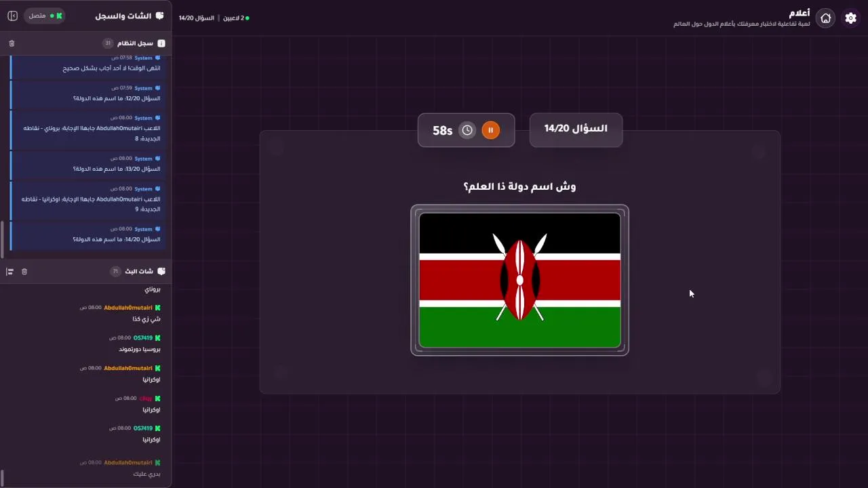Screen dimensions: 868x488
Task: Clear the stream chat with trash icon
Action: tap(24, 272)
